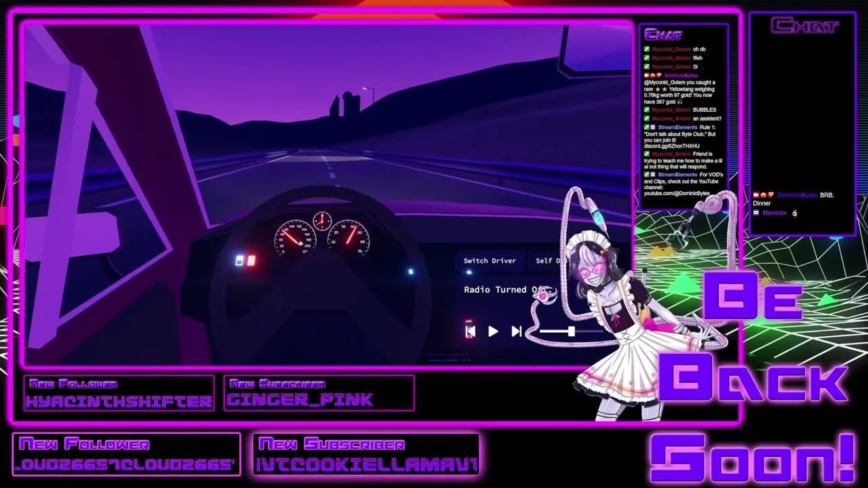
Task: Click the small center clock gauge
Action: tap(322, 220)
